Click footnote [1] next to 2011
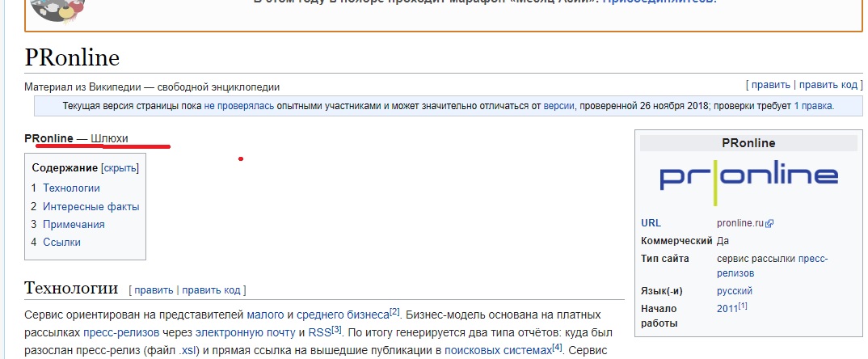Screen dimensions: 868x359 point(743,306)
